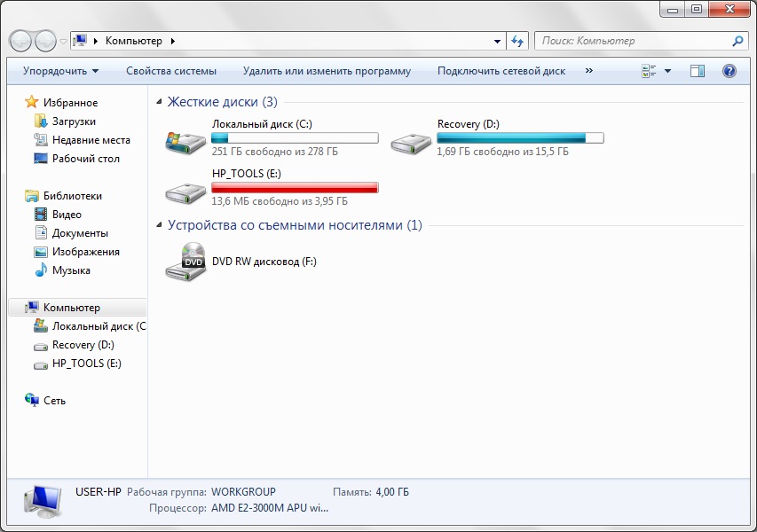
Task: Open the view options dropdown arrow
Action: 667,71
